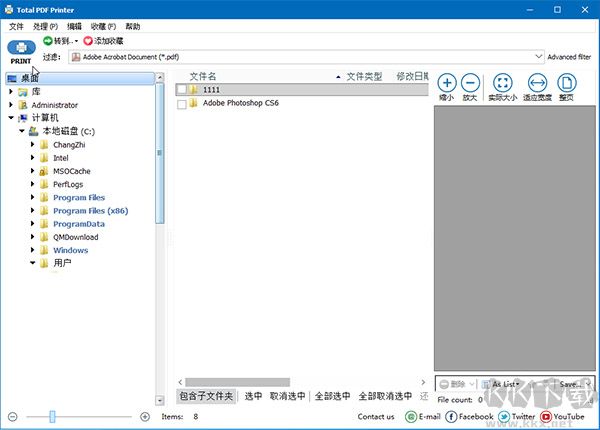The width and height of the screenshot is (600, 430).
Task: Expand the Windows folder node
Action: coord(33,250)
